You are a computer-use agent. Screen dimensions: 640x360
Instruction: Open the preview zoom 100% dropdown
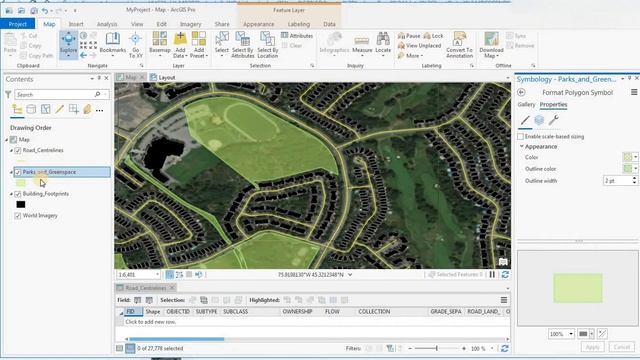571,334
